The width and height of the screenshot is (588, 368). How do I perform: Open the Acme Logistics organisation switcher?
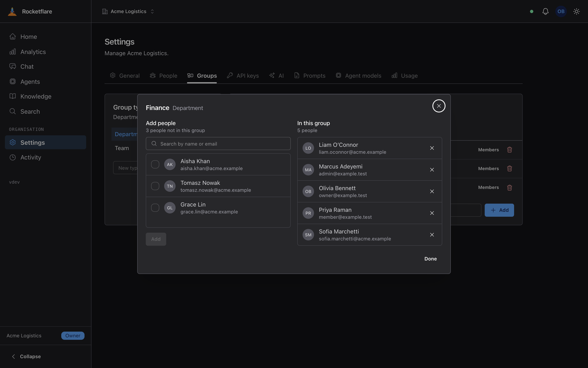point(128,11)
